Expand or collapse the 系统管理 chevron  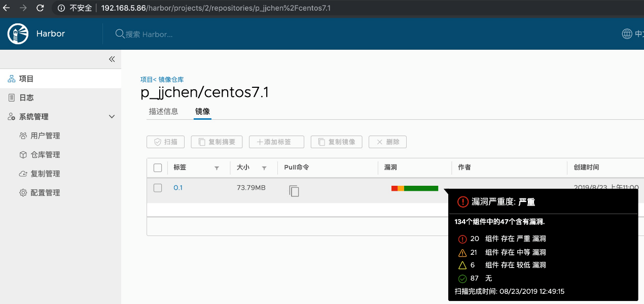tap(112, 117)
